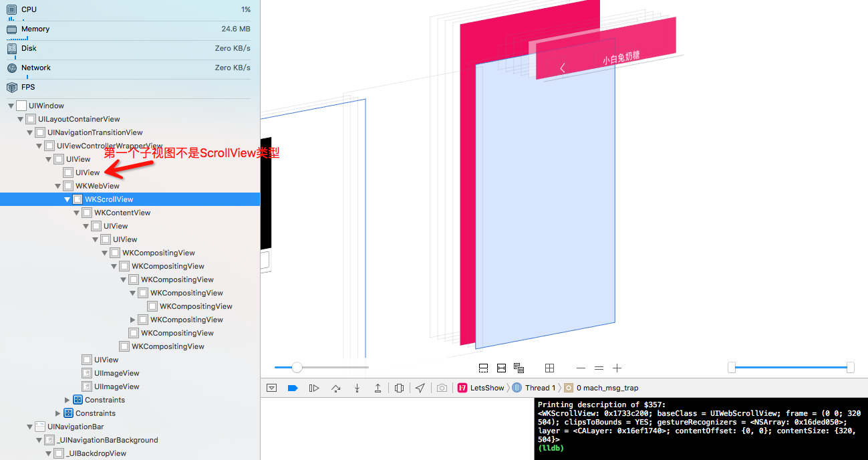Click the Show Clipped Content icon
Viewport: 868px width, 460px height.
[x=483, y=368]
